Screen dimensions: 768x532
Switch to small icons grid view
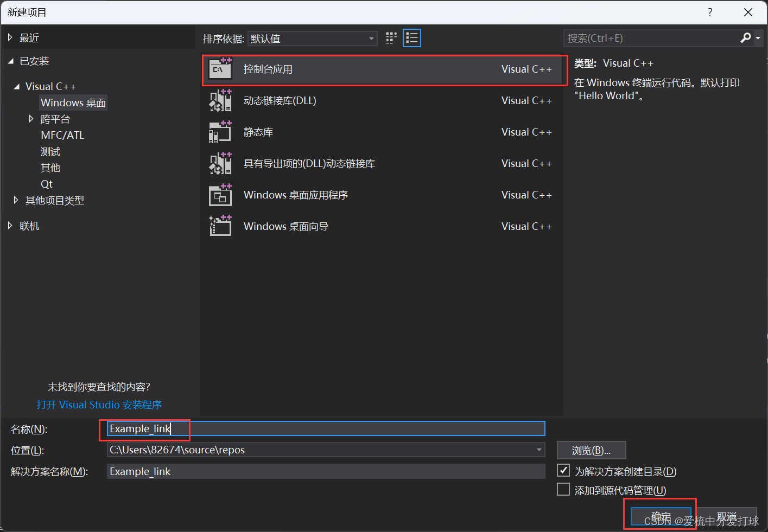(x=391, y=38)
